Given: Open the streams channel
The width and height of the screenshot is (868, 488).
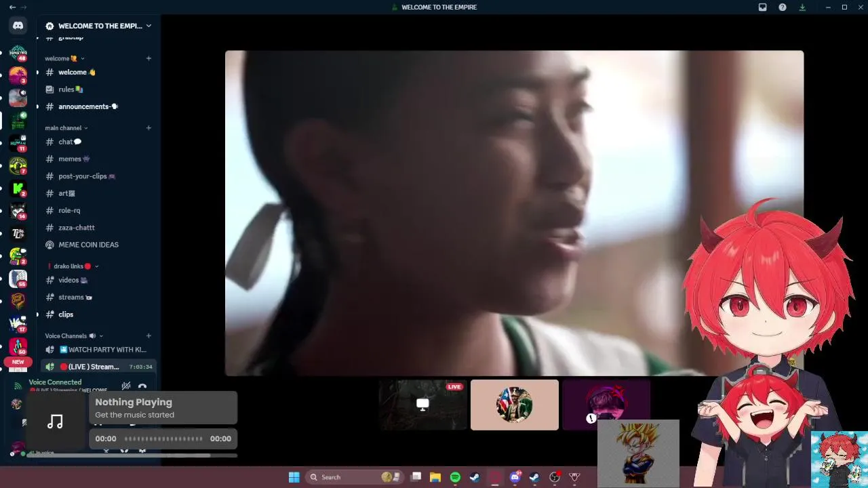Looking at the screenshot, I should pyautogui.click(x=98, y=297).
